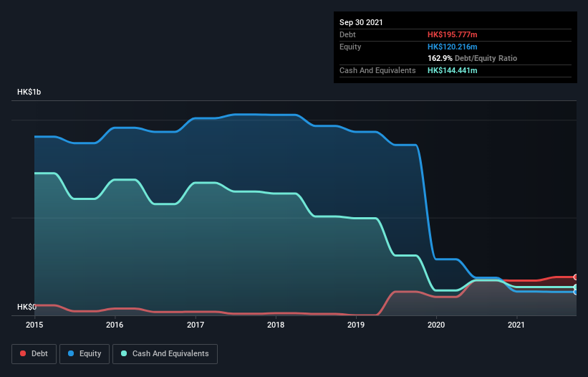Viewport: 588px width, 377px height.
Task: Toggle the Cash And Equivalents legend series
Action: (x=165, y=354)
